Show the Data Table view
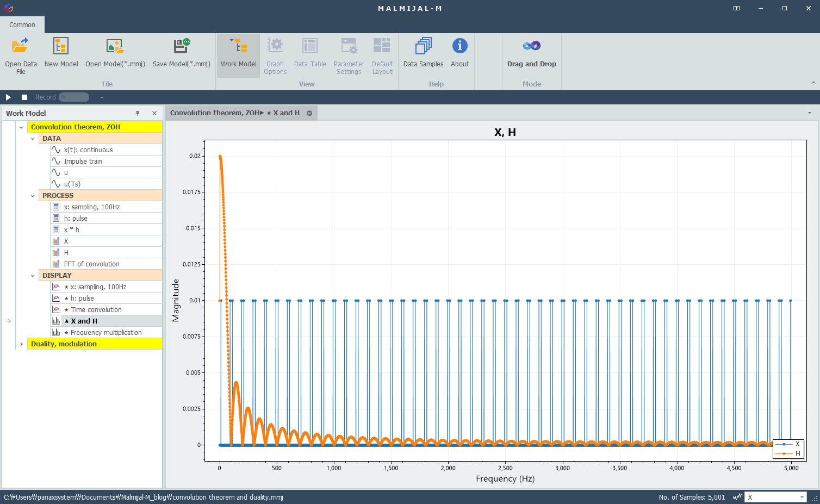820x504 pixels. click(310, 55)
